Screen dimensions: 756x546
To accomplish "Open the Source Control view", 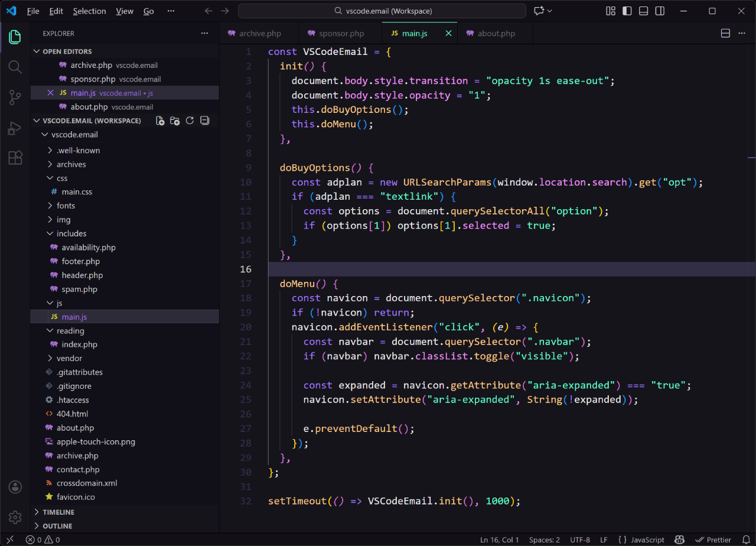I will tap(15, 97).
